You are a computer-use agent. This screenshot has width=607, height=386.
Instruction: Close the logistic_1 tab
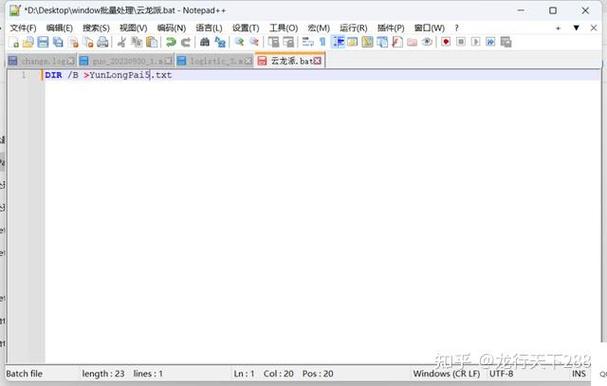pos(248,61)
